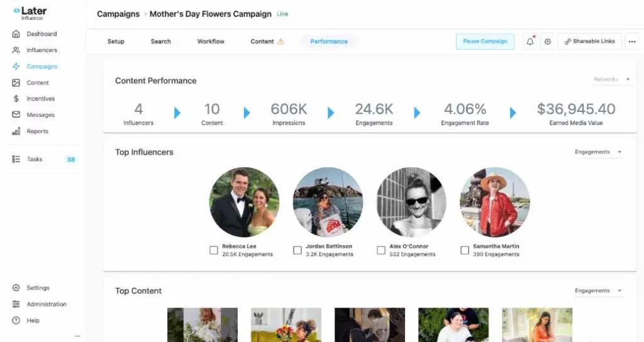This screenshot has width=644, height=342.
Task: Click arrow before Earned Media Value
Action: tap(513, 113)
